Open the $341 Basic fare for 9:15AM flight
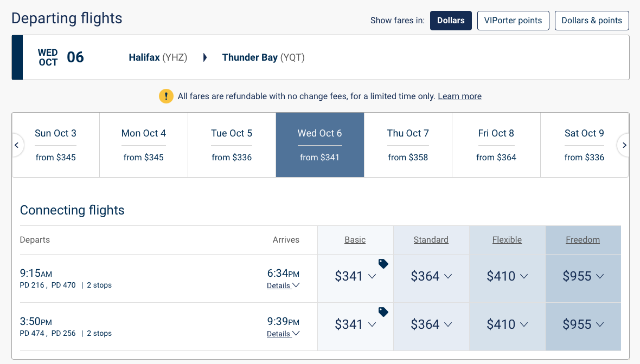The height and width of the screenshot is (364, 640). pyautogui.click(x=355, y=276)
